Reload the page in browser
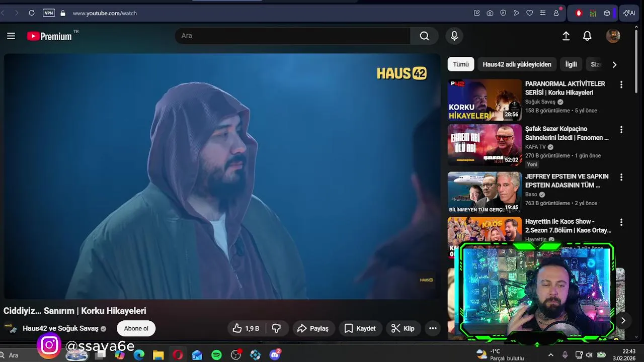644x362 pixels. (32, 13)
